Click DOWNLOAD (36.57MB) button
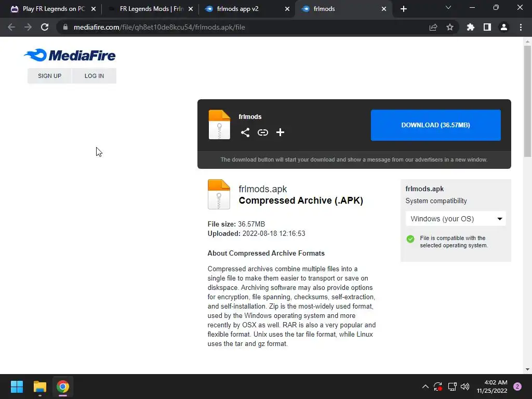The height and width of the screenshot is (399, 532). pos(436,125)
